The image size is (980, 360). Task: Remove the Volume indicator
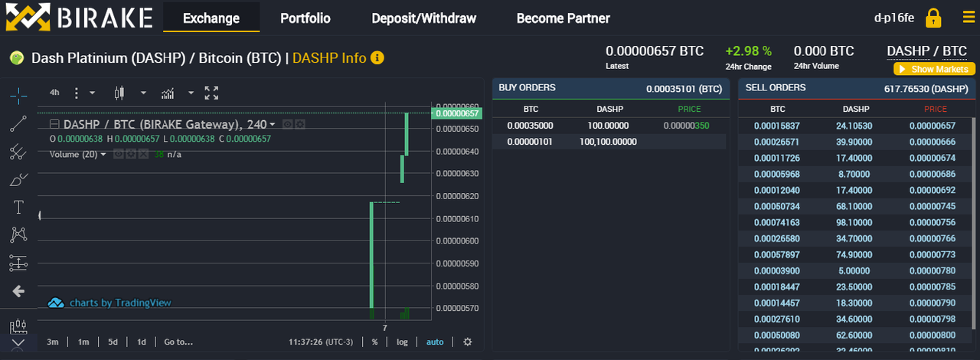click(x=143, y=154)
